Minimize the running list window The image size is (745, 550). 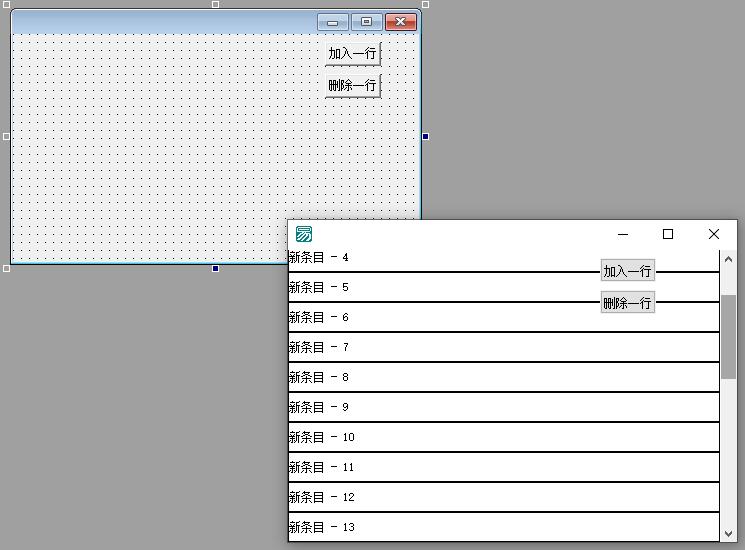623,234
